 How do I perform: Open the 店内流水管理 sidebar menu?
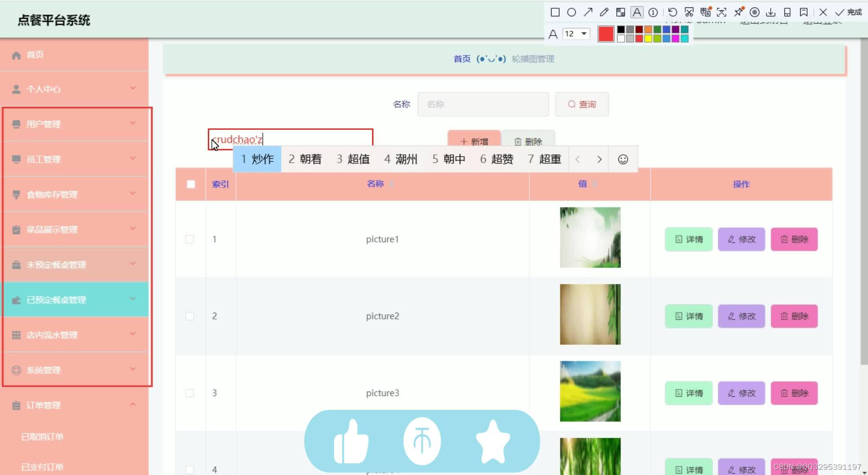coord(75,335)
